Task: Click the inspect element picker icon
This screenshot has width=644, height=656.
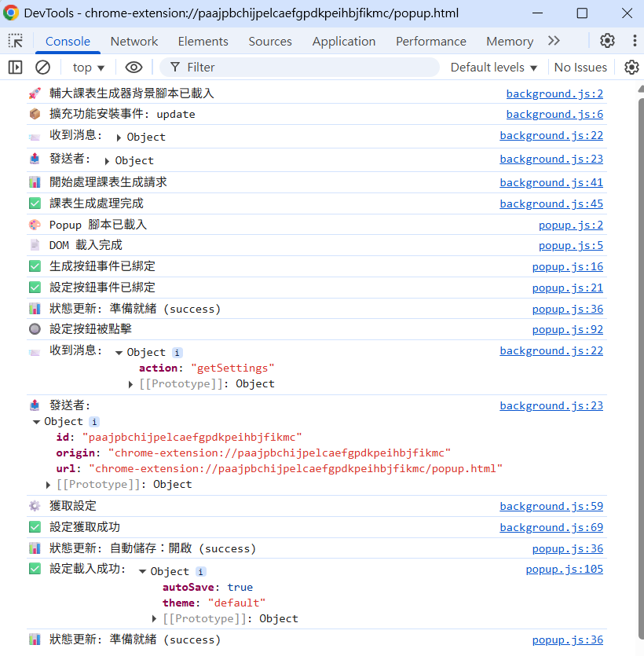Action: [16, 42]
